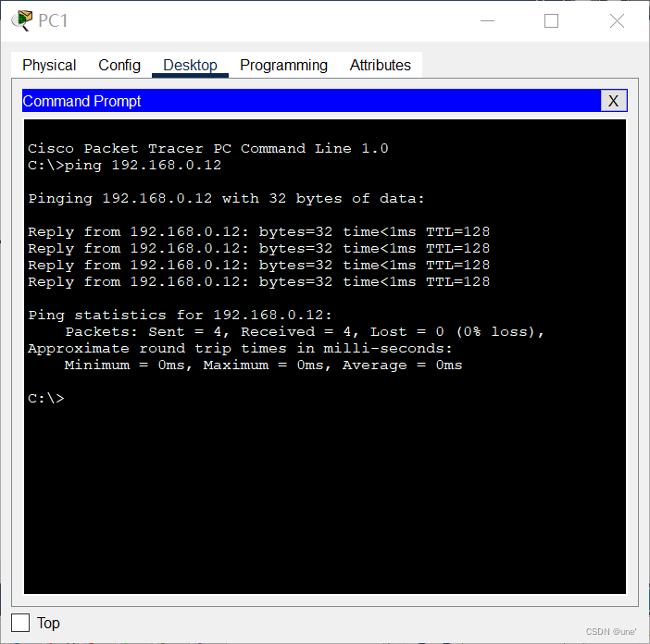Click the 'Approximate round trip times' line

coord(240,349)
